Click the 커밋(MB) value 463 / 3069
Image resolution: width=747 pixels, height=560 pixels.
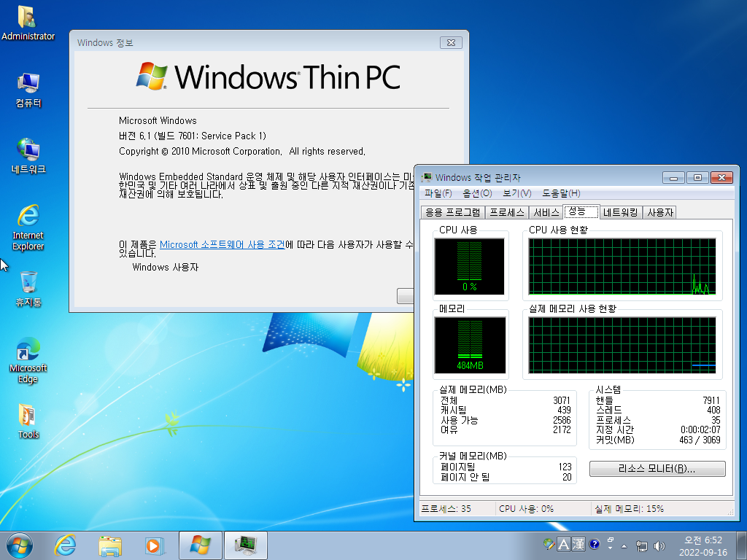[x=700, y=440]
